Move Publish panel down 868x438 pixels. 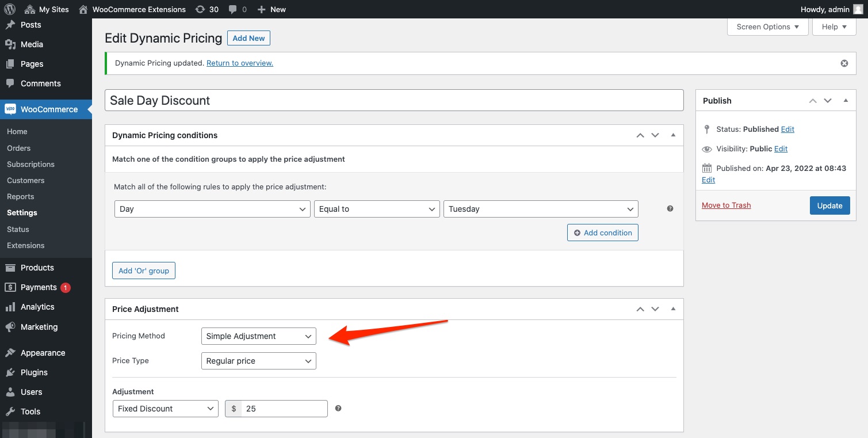click(828, 101)
